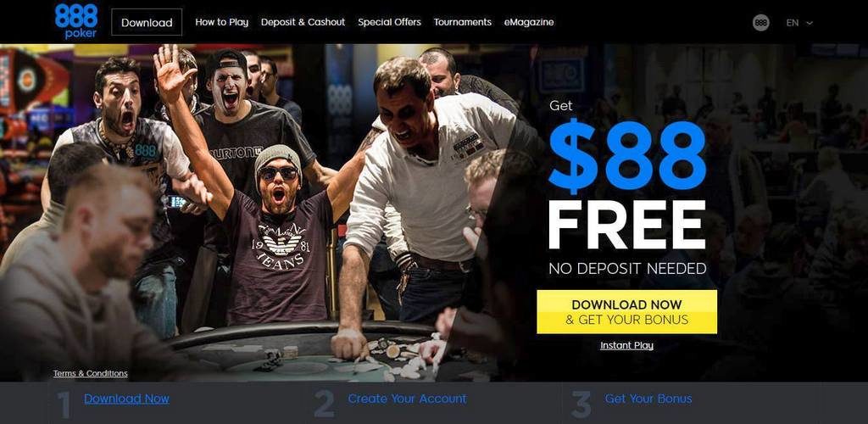Open Terms & Conditions link
The image size is (868, 424).
pyautogui.click(x=90, y=374)
